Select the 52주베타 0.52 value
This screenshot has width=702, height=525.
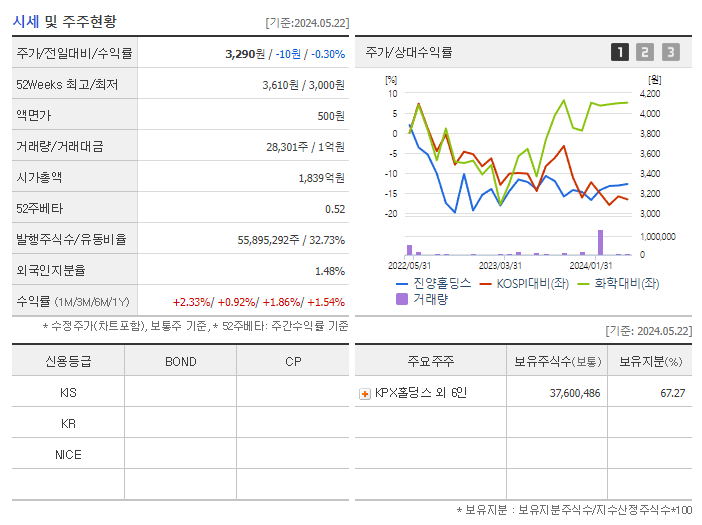coord(335,209)
